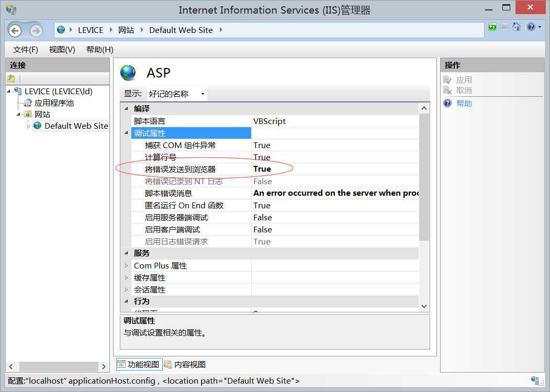Go to the home page icon

517,27
